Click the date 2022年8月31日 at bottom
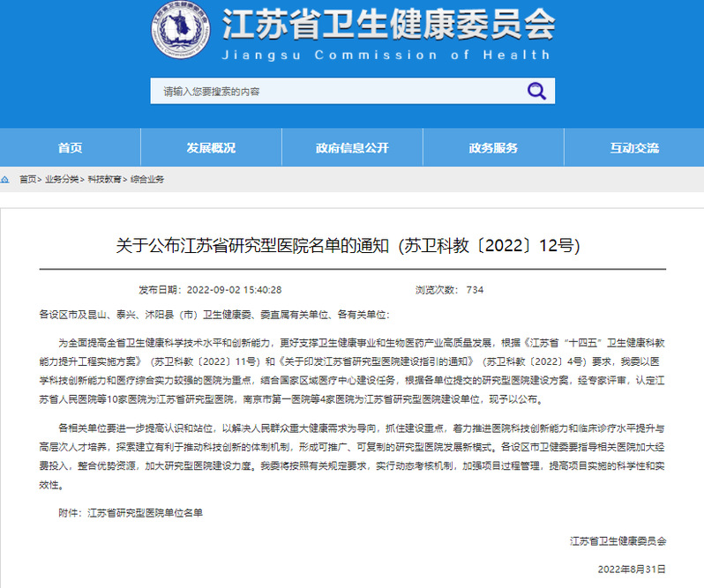This screenshot has width=704, height=588. click(633, 569)
